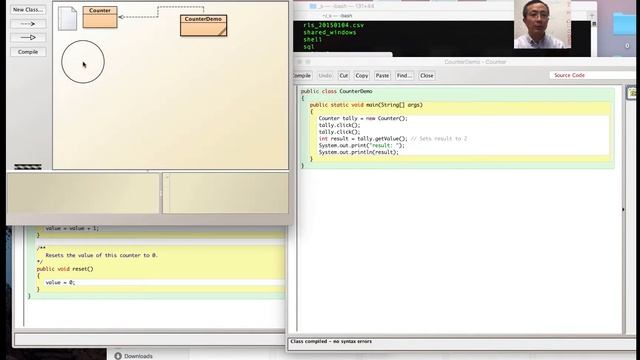Select the dashed uses-arrow tool in BlueJ

tap(28, 24)
